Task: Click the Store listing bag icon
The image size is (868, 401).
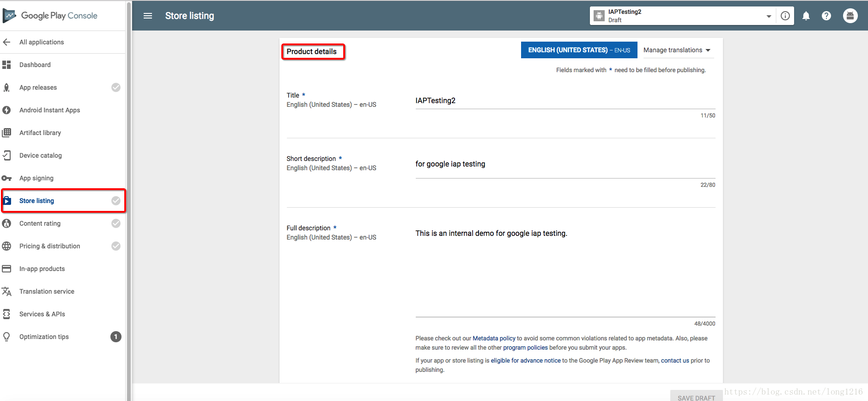Action: tap(7, 201)
